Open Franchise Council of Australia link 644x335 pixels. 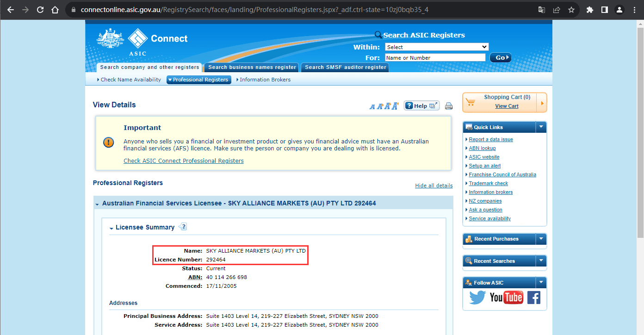[502, 174]
